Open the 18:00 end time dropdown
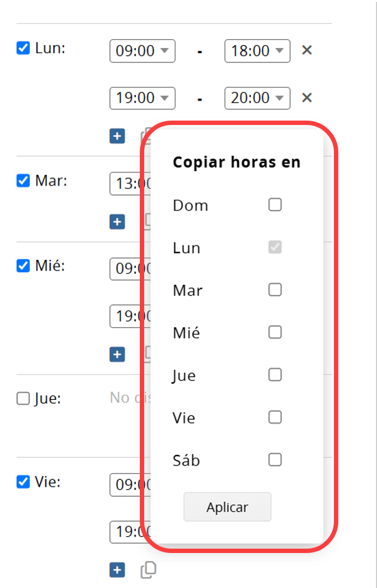The width and height of the screenshot is (377, 588). pyautogui.click(x=257, y=51)
